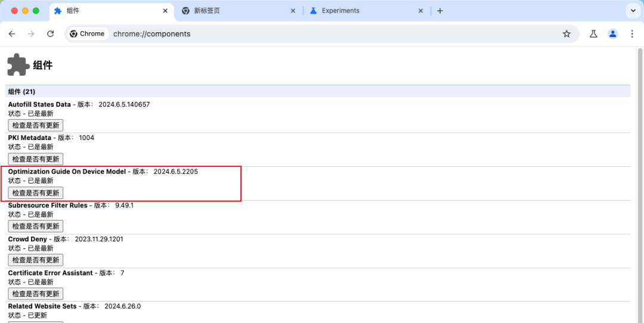Click the Chrome icon on 新标签页 tab
The height and width of the screenshot is (323, 644).
click(185, 11)
